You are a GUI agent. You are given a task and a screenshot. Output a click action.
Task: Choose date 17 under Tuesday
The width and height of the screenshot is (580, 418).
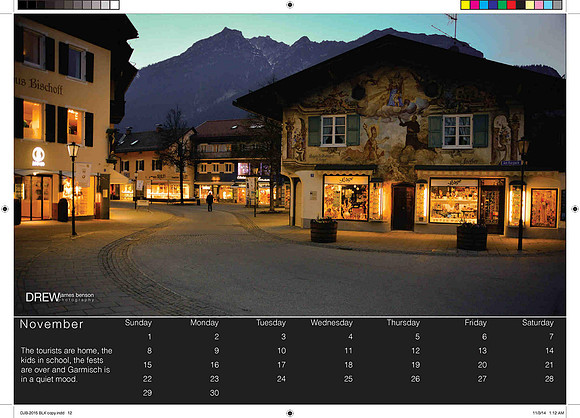point(281,365)
